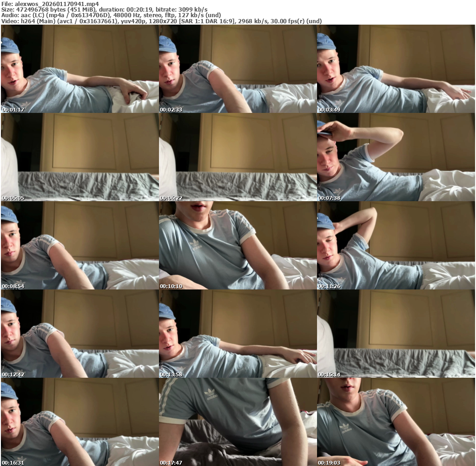
Task: Click the 00:17:47 thumbnail
Action: click(x=238, y=422)
